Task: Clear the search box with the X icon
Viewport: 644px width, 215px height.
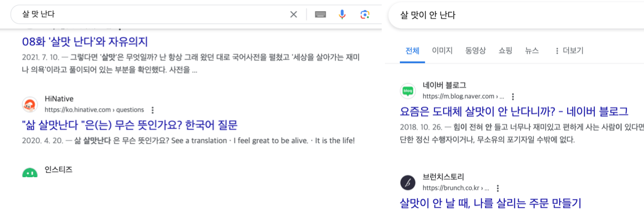Action: 293,14
